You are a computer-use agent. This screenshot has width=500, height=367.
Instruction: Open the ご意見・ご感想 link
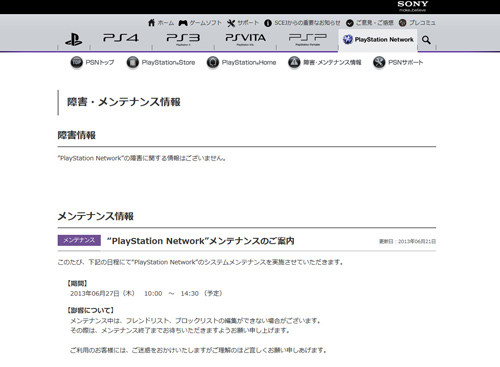pyautogui.click(x=375, y=23)
